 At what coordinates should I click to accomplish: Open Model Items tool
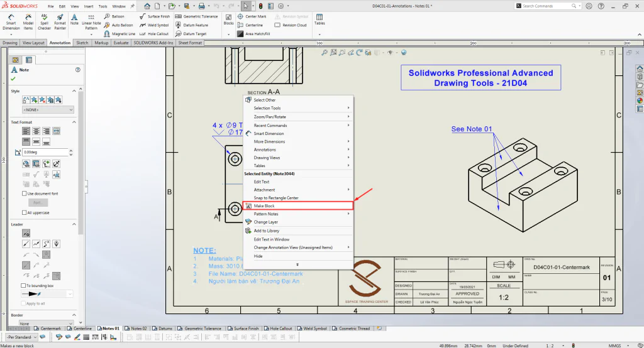pyautogui.click(x=28, y=22)
